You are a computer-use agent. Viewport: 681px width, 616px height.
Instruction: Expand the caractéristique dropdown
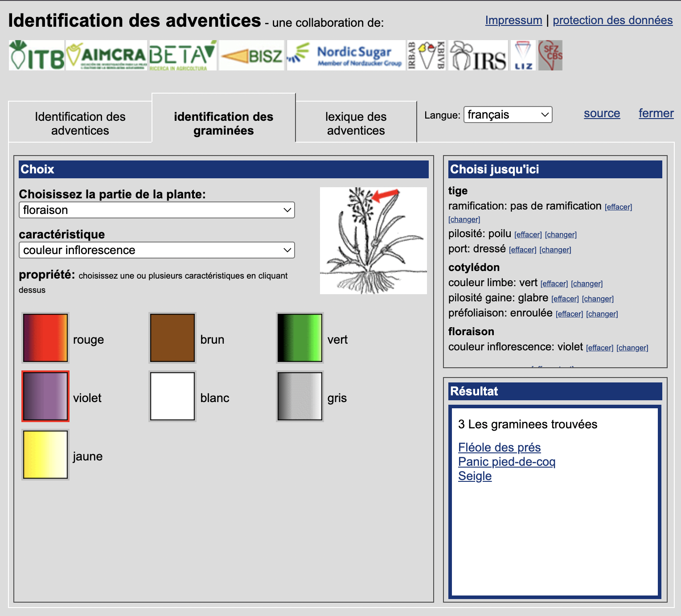pos(156,250)
